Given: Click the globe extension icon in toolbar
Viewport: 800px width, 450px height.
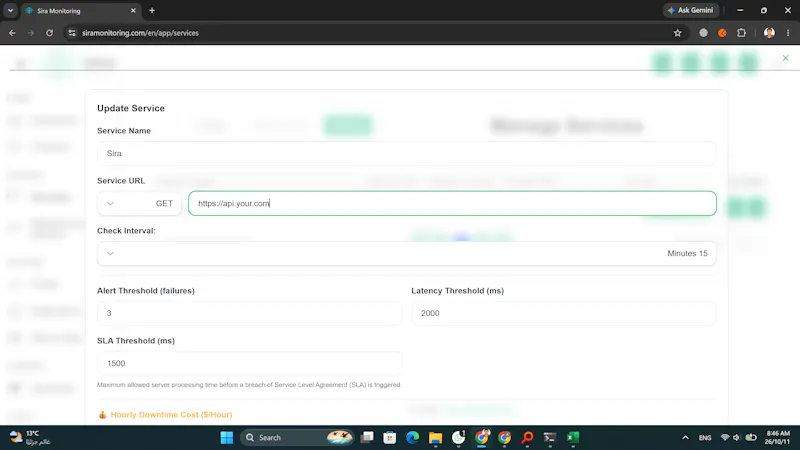Looking at the screenshot, I should 704,33.
